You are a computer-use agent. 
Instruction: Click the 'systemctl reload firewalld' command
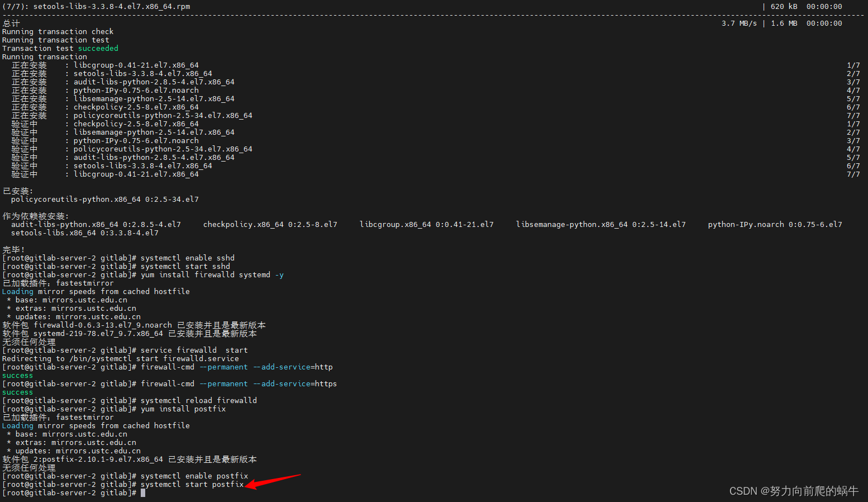pos(199,401)
